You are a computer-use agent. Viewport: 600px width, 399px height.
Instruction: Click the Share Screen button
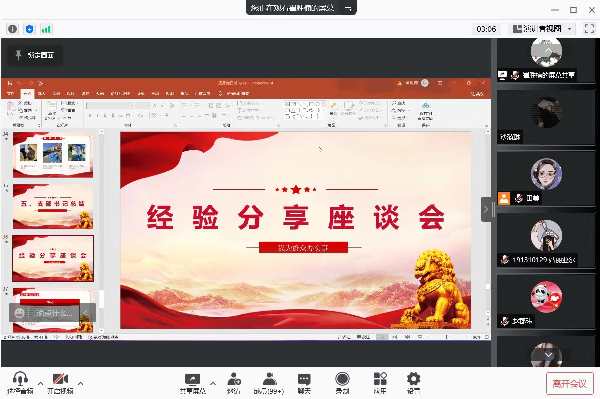pos(192,383)
